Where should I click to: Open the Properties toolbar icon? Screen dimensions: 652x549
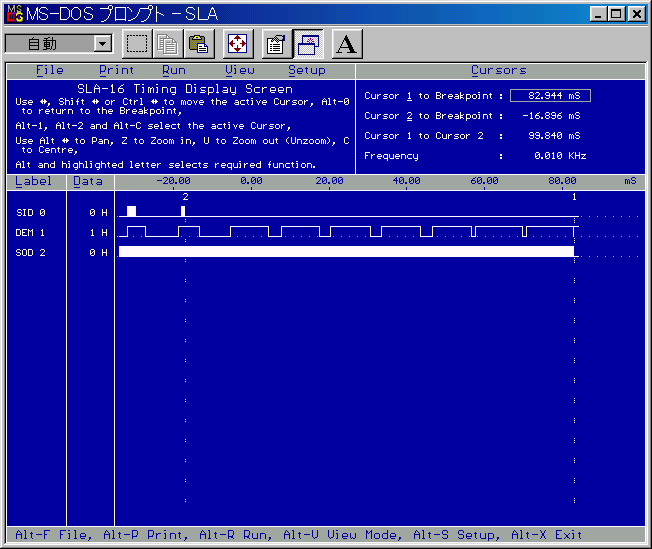click(276, 44)
